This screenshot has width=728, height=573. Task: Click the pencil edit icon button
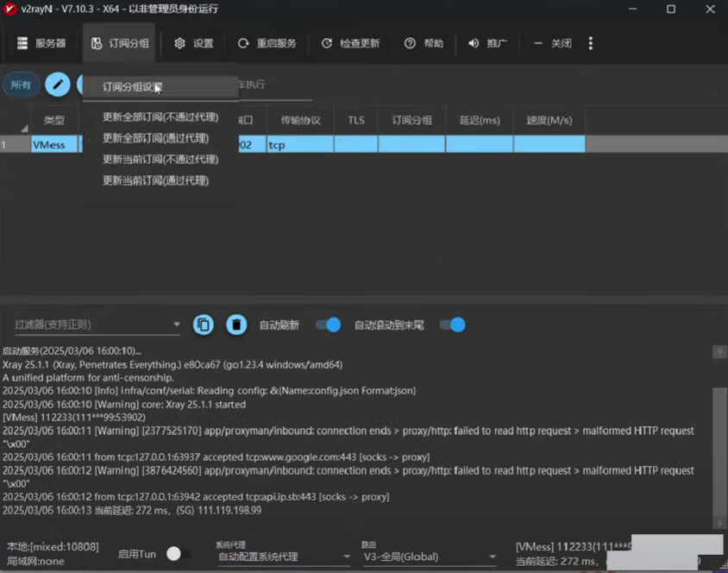[58, 84]
